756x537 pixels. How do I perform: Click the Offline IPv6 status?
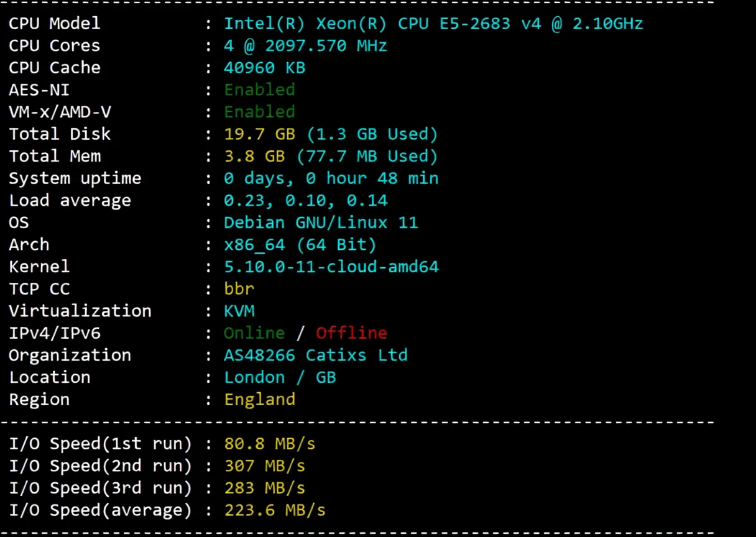pos(351,333)
